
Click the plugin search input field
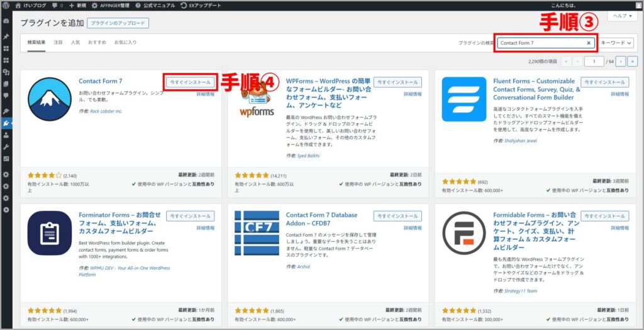coord(541,43)
